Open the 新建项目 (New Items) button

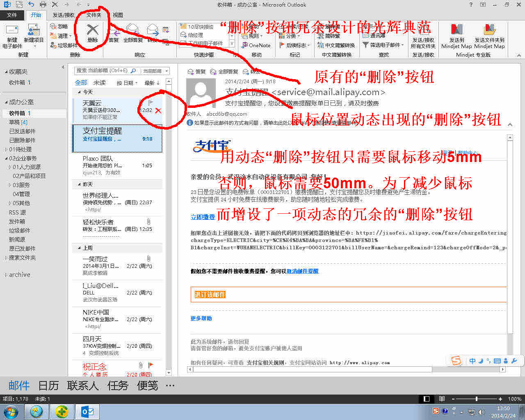34,36
